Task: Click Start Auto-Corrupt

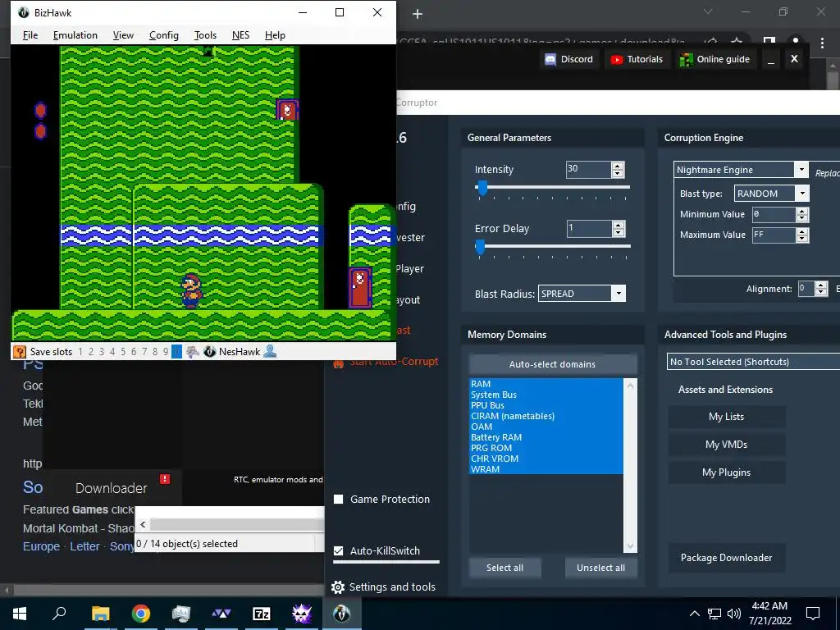Action: click(393, 362)
